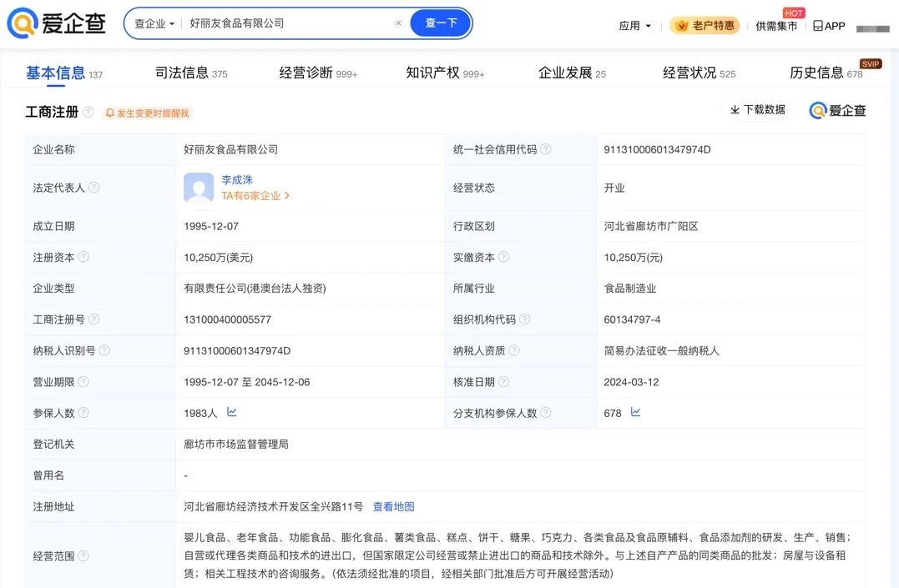Expand the 应用 dropdown menu
Image resolution: width=899 pixels, height=588 pixels.
coord(634,26)
